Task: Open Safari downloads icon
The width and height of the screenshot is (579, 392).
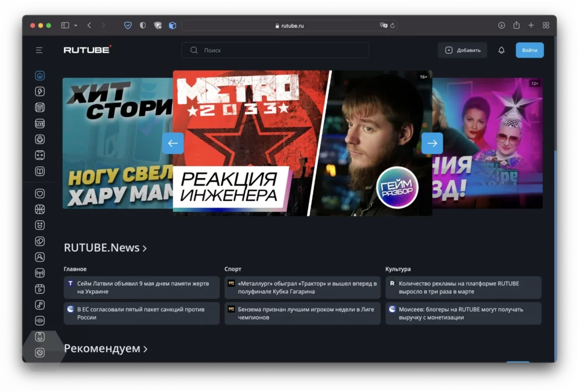Action: [x=502, y=25]
